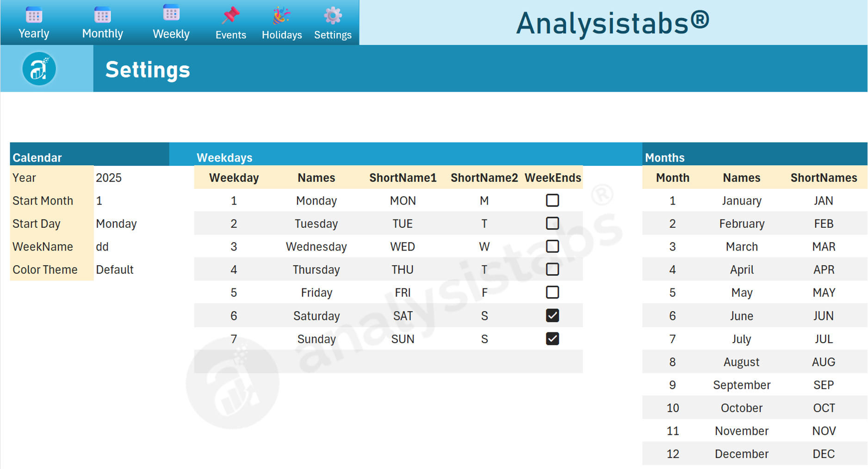Click the Analysistabs round logo icon

tap(39, 69)
